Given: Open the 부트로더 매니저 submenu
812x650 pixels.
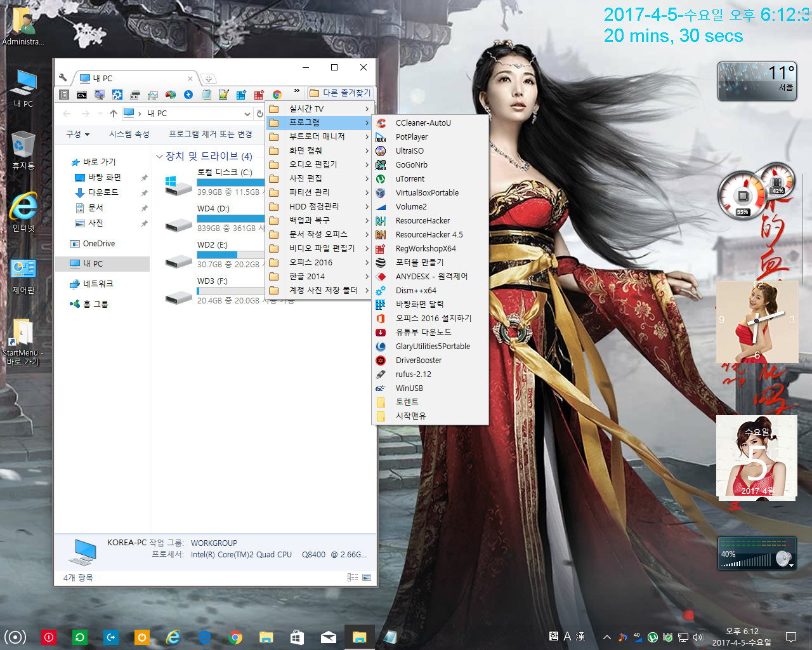Looking at the screenshot, I should 320,137.
